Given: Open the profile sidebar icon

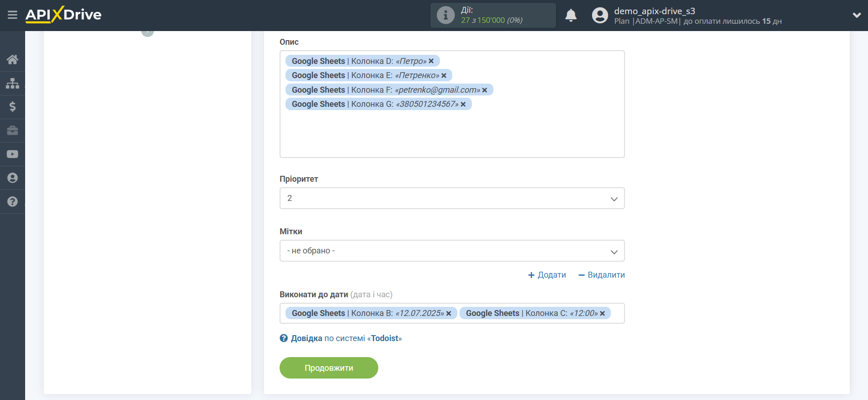Looking at the screenshot, I should tap(12, 178).
